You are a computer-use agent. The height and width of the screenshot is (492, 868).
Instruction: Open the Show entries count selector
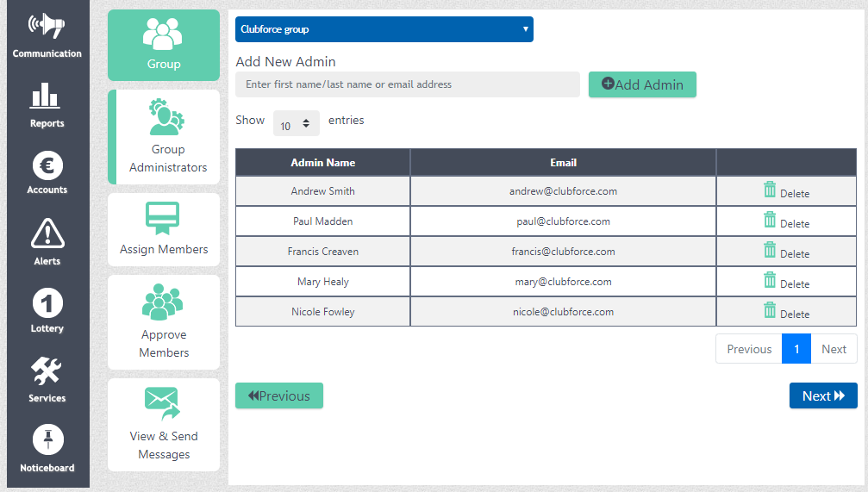296,124
